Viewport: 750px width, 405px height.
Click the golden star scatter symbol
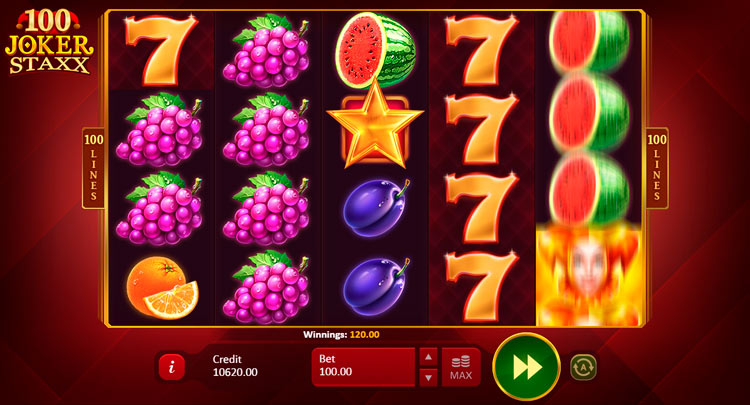tap(375, 126)
